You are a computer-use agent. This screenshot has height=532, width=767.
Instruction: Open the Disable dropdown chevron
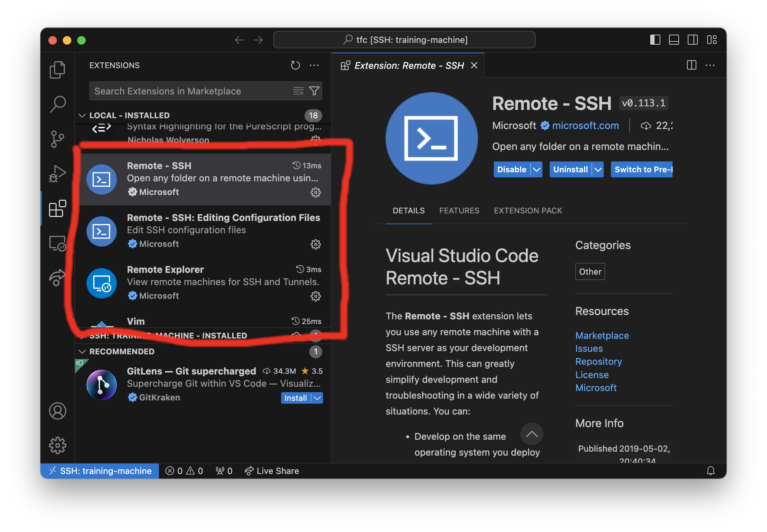[x=537, y=169]
